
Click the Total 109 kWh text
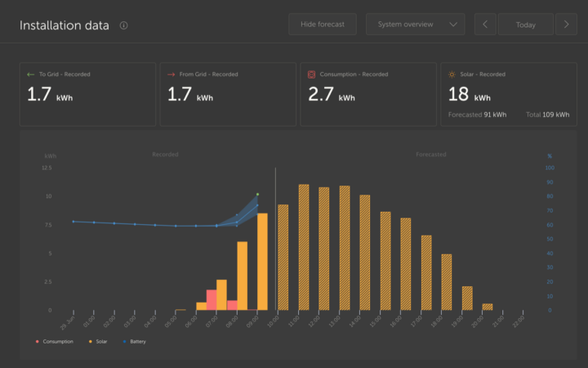point(547,114)
